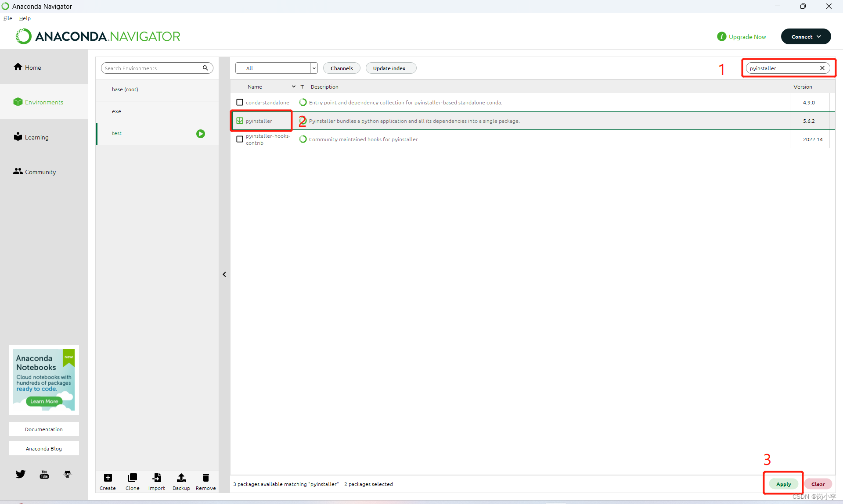Select the test environment
The width and height of the screenshot is (843, 504).
157,134
